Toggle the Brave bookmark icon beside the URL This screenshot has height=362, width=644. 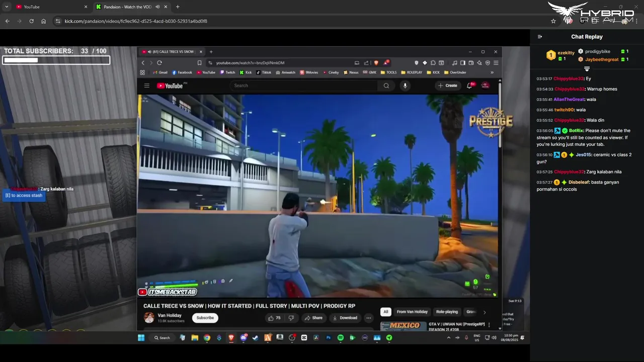click(x=199, y=63)
